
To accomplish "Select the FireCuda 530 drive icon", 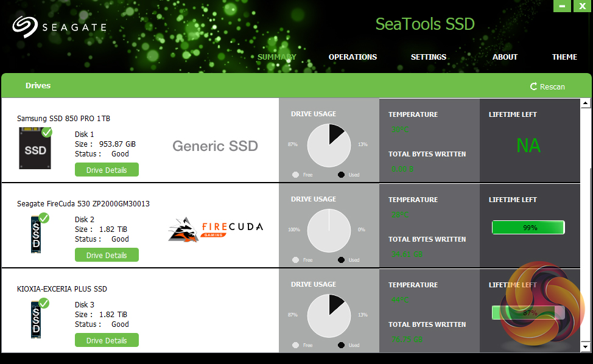I will 37,234.
